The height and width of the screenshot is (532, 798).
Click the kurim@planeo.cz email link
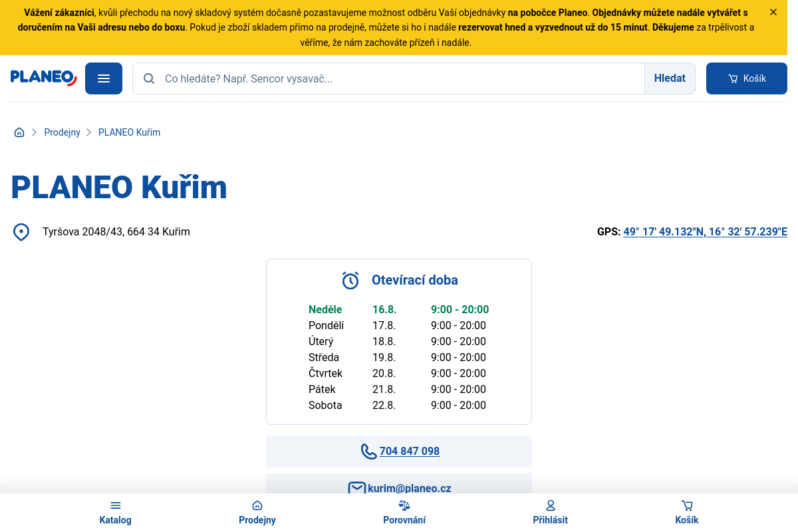[x=410, y=488]
